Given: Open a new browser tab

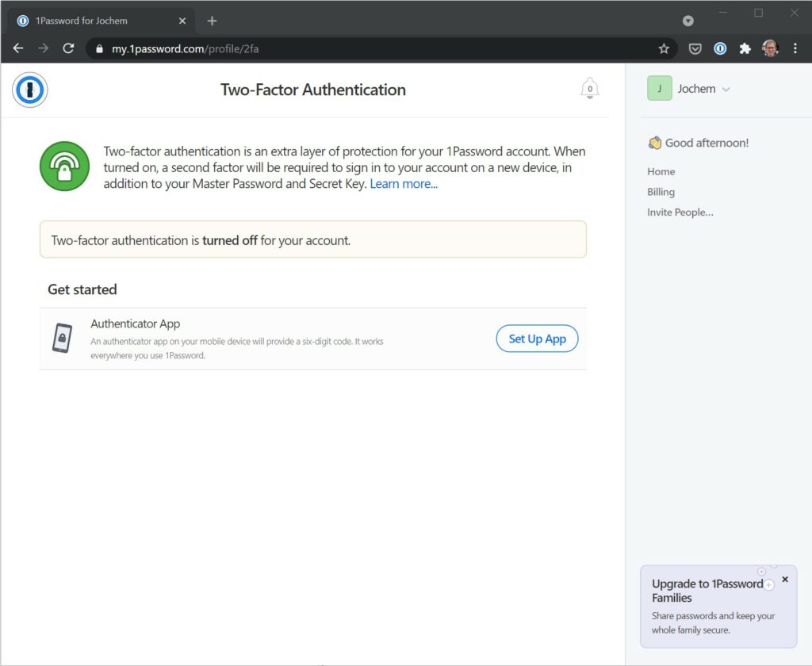Looking at the screenshot, I should pyautogui.click(x=212, y=21).
